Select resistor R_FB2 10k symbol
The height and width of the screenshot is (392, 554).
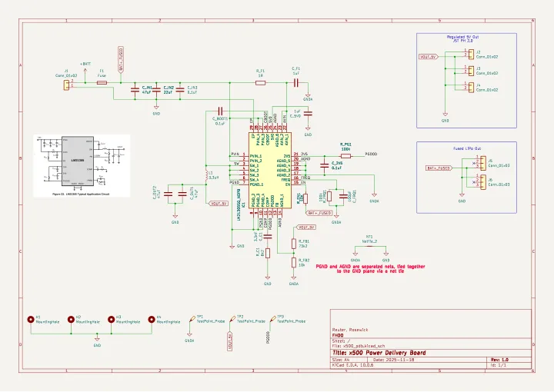[294, 262]
